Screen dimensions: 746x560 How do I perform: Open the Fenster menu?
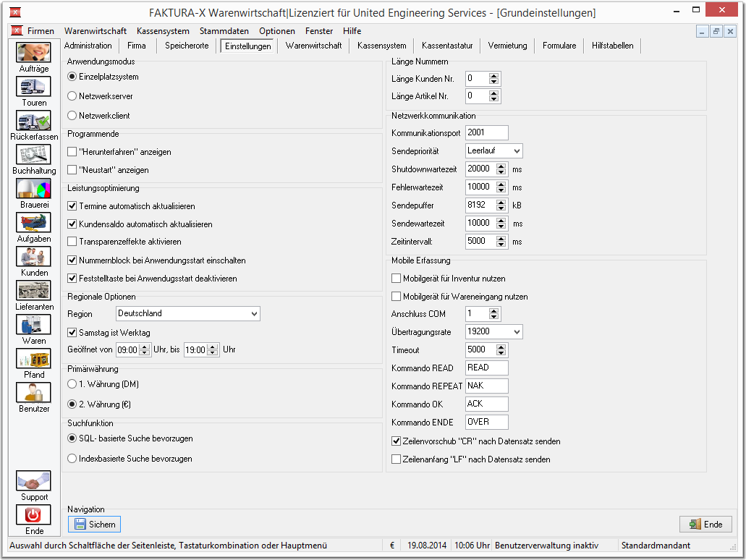[319, 31]
